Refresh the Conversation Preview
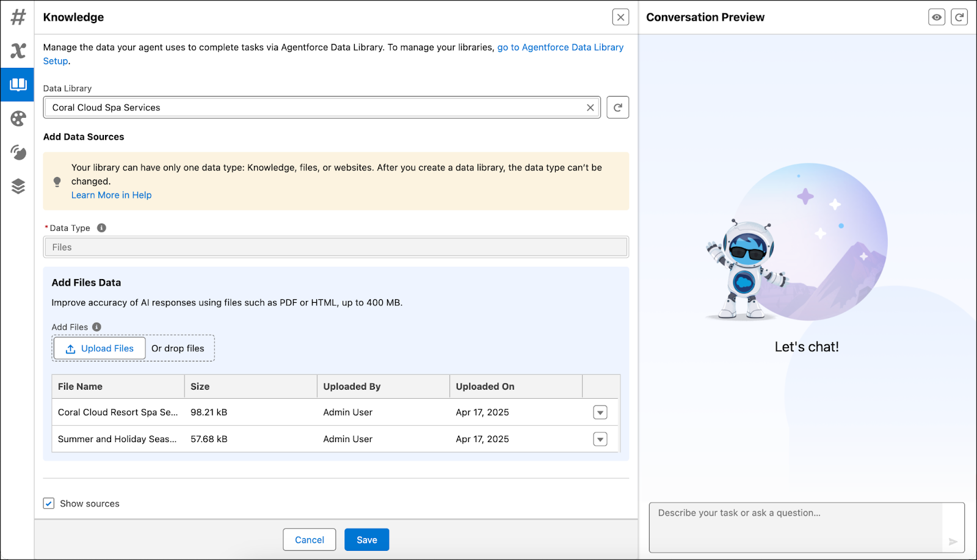Viewport: 977px width, 560px height. pyautogui.click(x=959, y=16)
